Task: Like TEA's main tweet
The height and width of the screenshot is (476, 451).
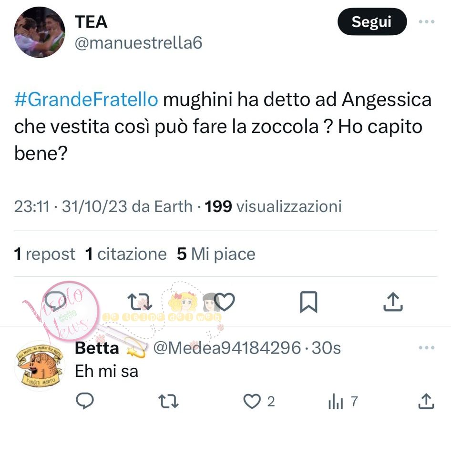Action: (224, 302)
